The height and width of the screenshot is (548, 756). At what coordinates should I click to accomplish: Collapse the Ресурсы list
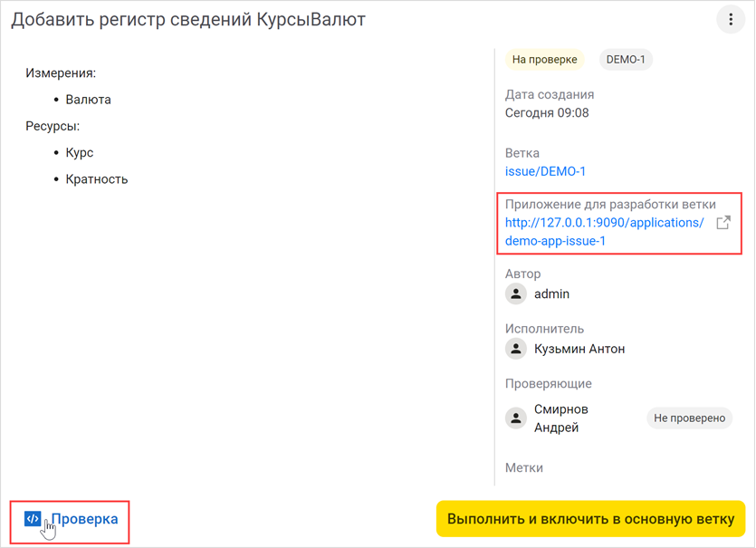50,126
